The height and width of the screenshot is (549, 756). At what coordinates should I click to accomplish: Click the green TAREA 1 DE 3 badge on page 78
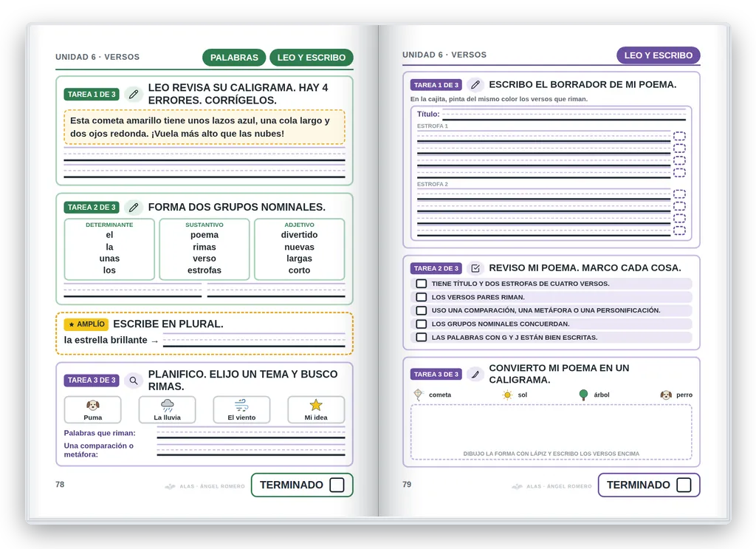pyautogui.click(x=92, y=95)
